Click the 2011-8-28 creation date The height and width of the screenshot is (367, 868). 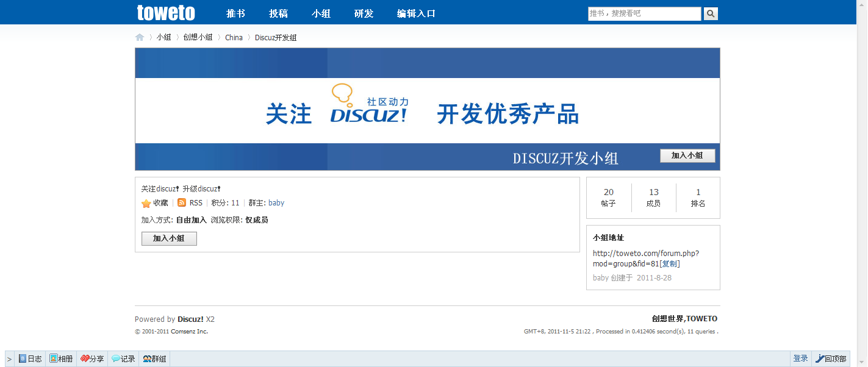(655, 278)
